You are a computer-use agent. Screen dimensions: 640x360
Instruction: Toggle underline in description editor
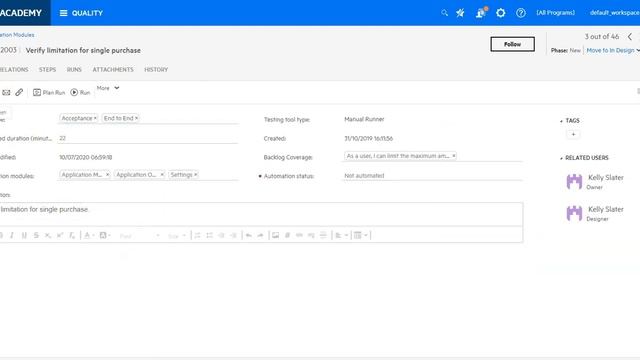tap(24, 236)
